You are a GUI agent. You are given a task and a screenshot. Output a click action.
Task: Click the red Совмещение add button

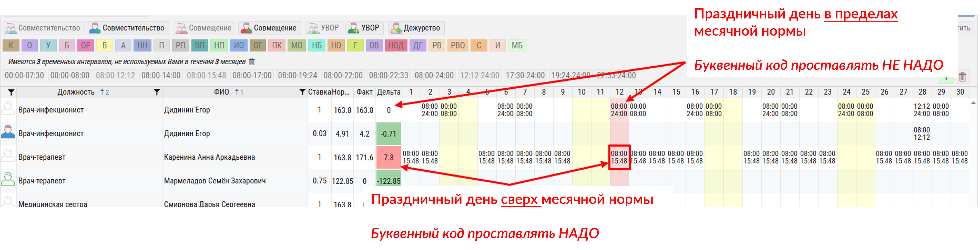[269, 28]
